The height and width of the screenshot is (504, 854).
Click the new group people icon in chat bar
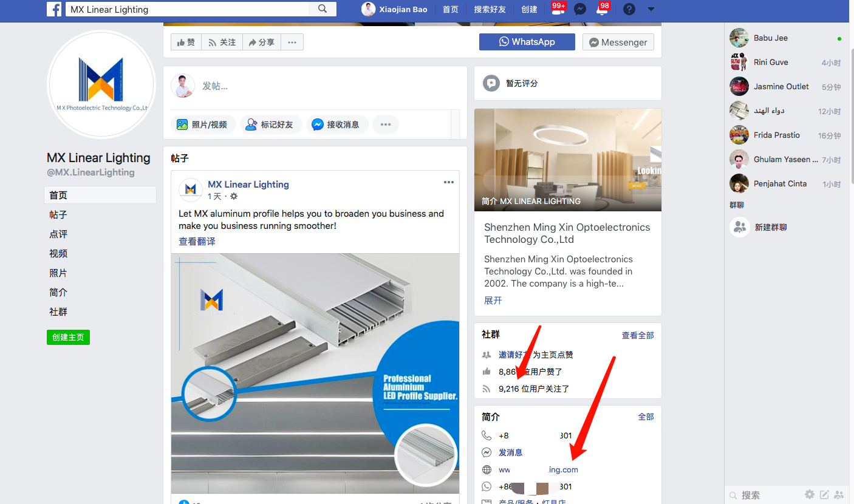(839, 494)
